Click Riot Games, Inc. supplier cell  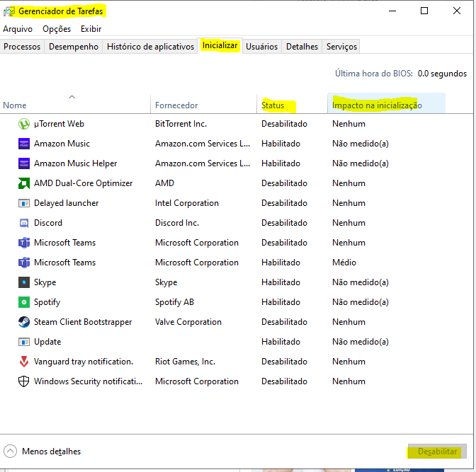click(185, 362)
